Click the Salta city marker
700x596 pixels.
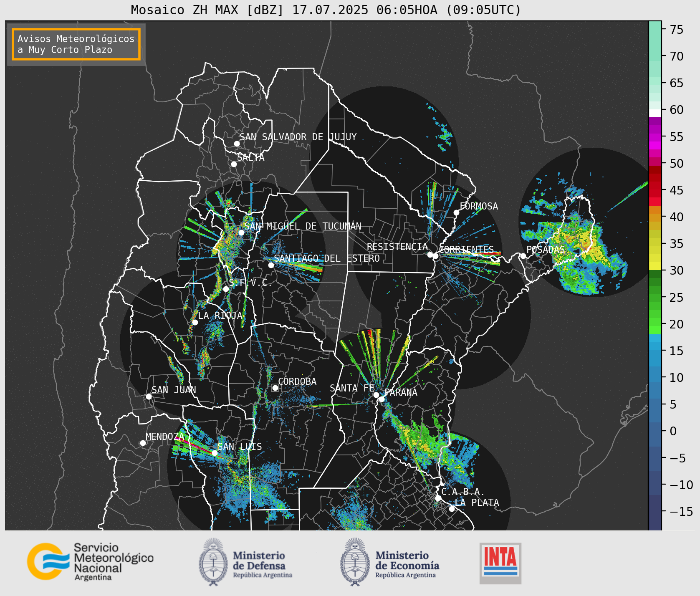(234, 164)
